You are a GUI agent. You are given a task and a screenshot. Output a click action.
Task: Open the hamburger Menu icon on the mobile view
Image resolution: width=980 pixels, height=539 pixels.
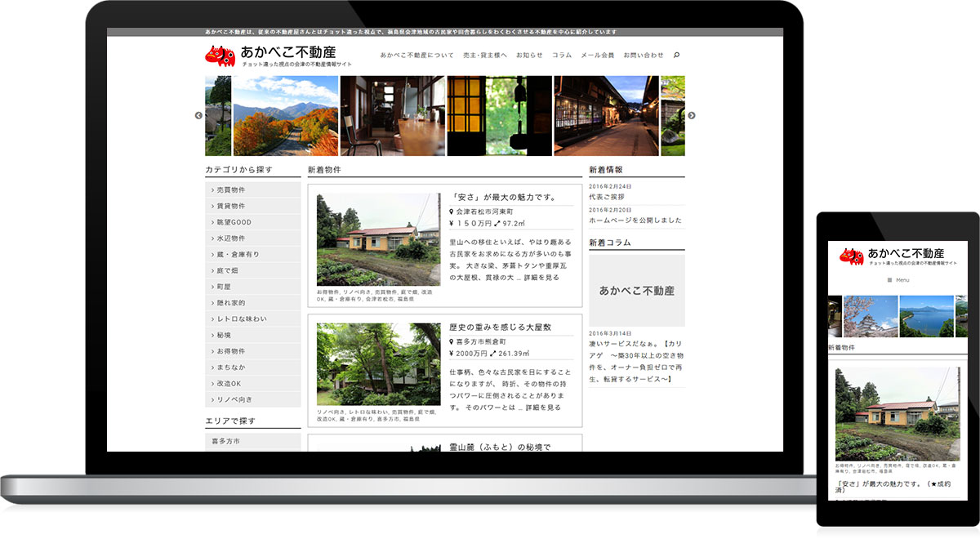coord(889,279)
